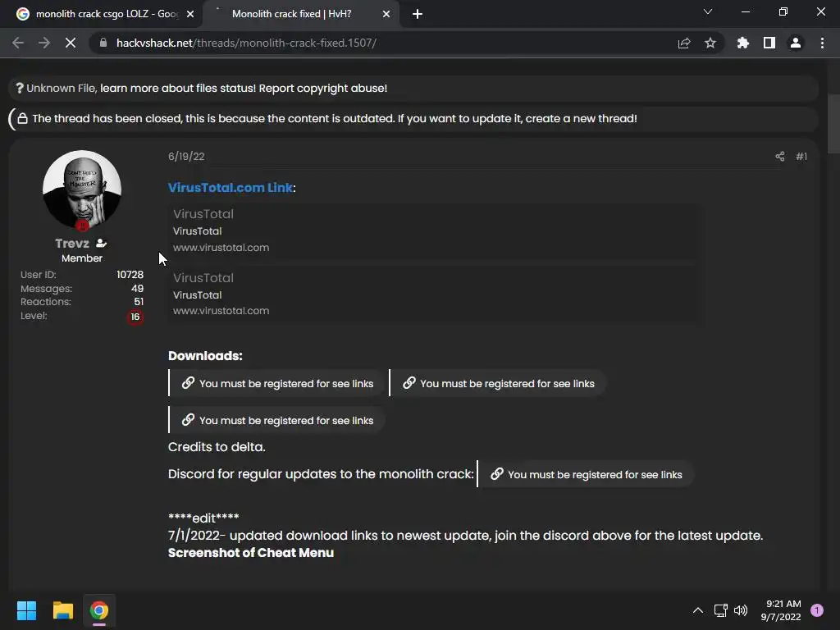
Task: Click the Chrome taskbar icon
Action: [99, 610]
